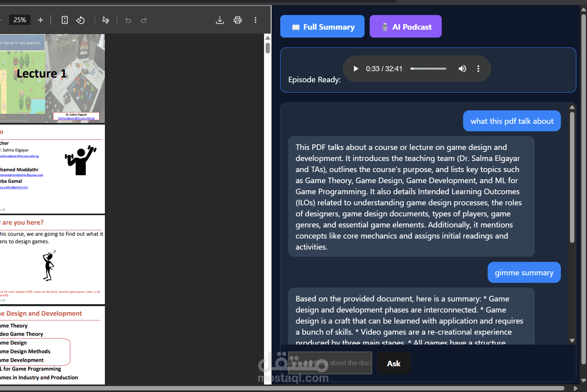Download the PDF document
The height and width of the screenshot is (392, 587).
coord(220,20)
